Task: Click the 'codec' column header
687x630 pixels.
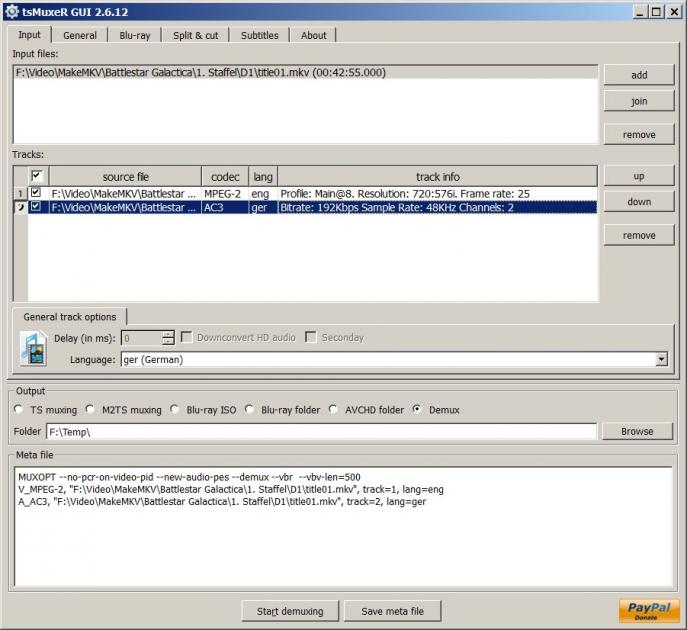Action: (x=225, y=177)
